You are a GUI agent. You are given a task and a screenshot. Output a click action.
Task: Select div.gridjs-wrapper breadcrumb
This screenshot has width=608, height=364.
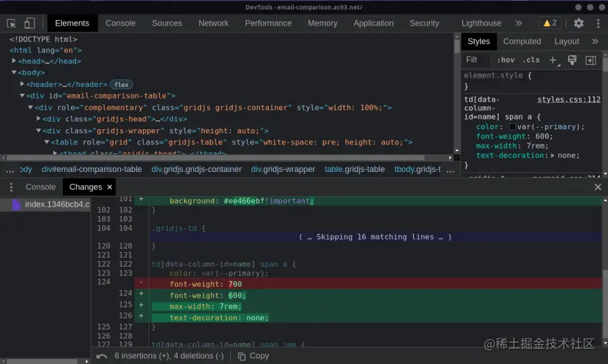(283, 169)
